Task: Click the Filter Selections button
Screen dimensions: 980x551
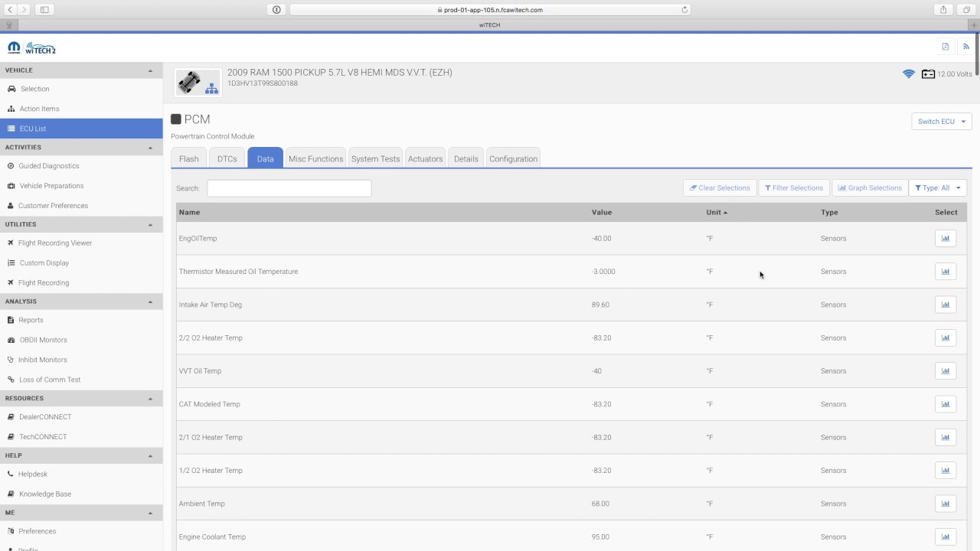Action: (794, 187)
